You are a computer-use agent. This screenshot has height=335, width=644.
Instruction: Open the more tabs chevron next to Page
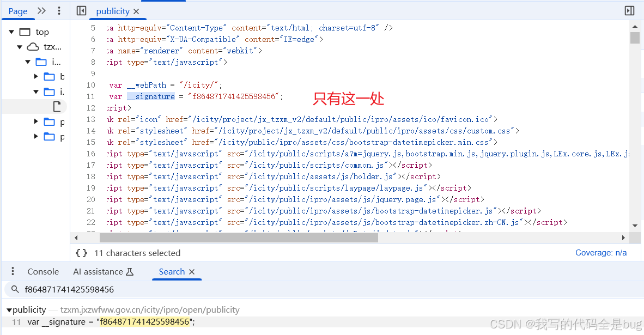41,11
